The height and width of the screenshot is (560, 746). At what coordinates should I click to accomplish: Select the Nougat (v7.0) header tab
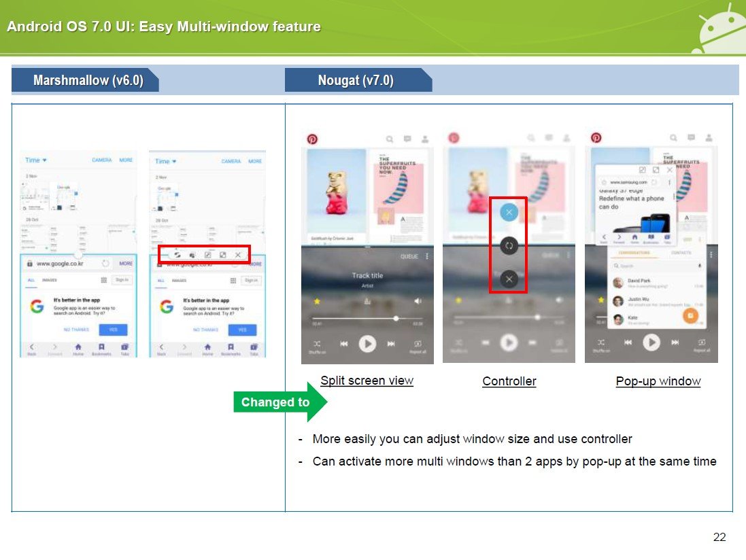(358, 80)
